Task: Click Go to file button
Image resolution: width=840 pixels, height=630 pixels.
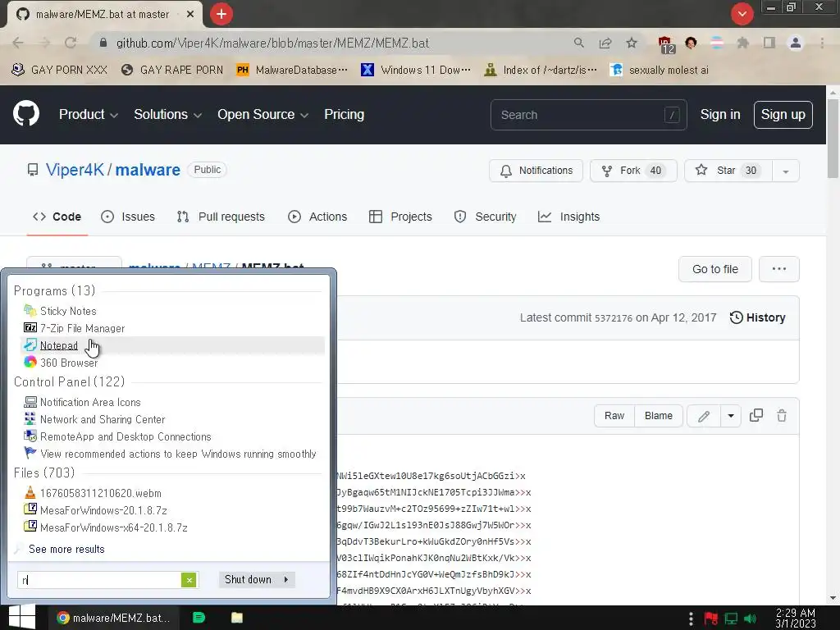Action: pyautogui.click(x=714, y=269)
